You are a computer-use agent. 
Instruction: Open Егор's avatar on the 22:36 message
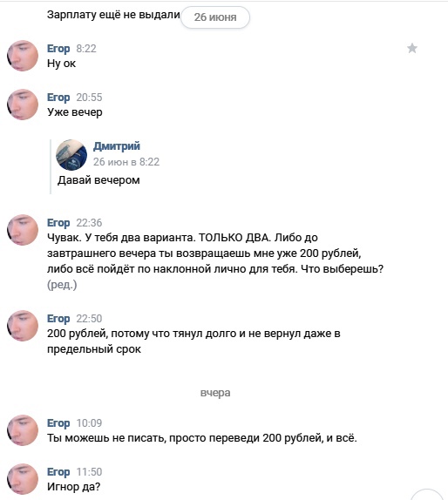23,230
